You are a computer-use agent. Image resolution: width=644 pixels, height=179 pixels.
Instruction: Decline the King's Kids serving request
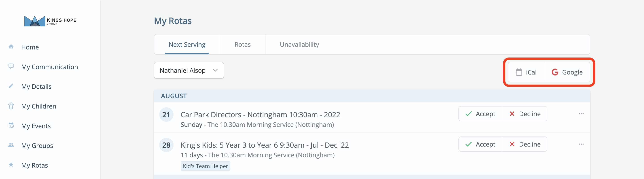pos(525,144)
